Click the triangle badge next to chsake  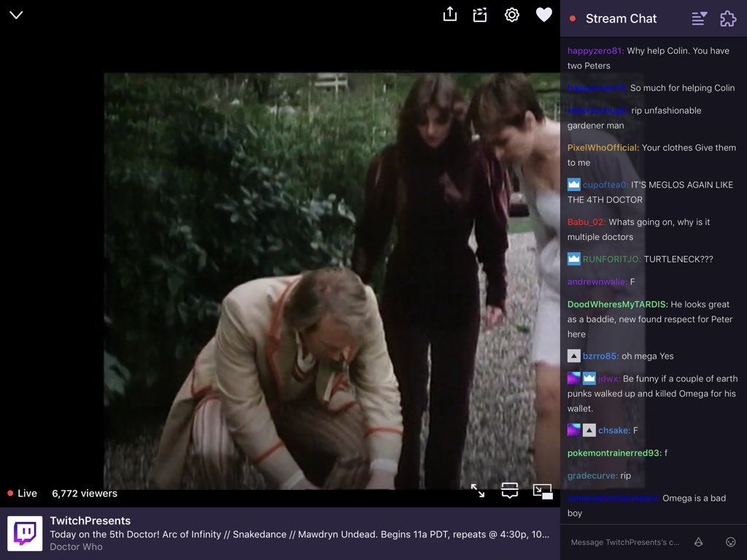click(589, 429)
